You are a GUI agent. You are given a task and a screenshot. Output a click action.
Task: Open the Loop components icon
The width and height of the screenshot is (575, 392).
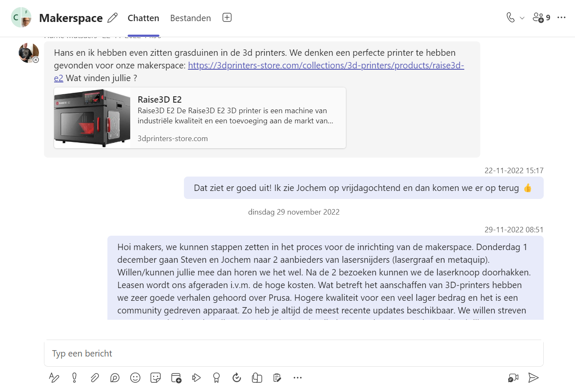coord(115,378)
